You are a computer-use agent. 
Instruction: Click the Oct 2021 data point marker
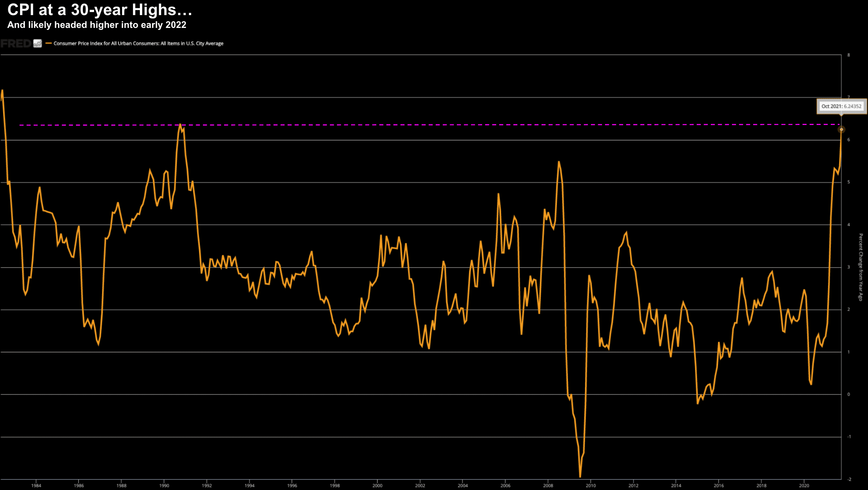[x=841, y=129]
